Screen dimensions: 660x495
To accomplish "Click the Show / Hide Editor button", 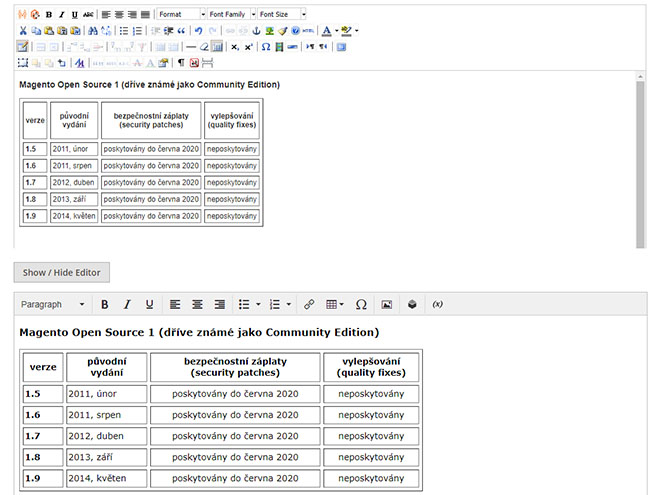I will [62, 273].
